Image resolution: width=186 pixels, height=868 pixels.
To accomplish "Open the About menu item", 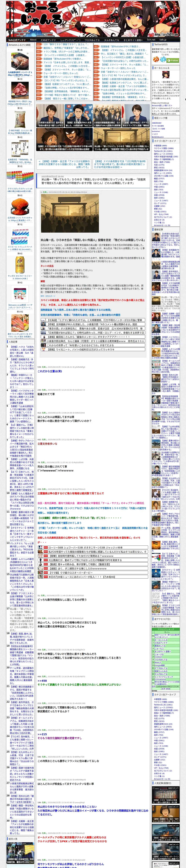I will 33,40.
